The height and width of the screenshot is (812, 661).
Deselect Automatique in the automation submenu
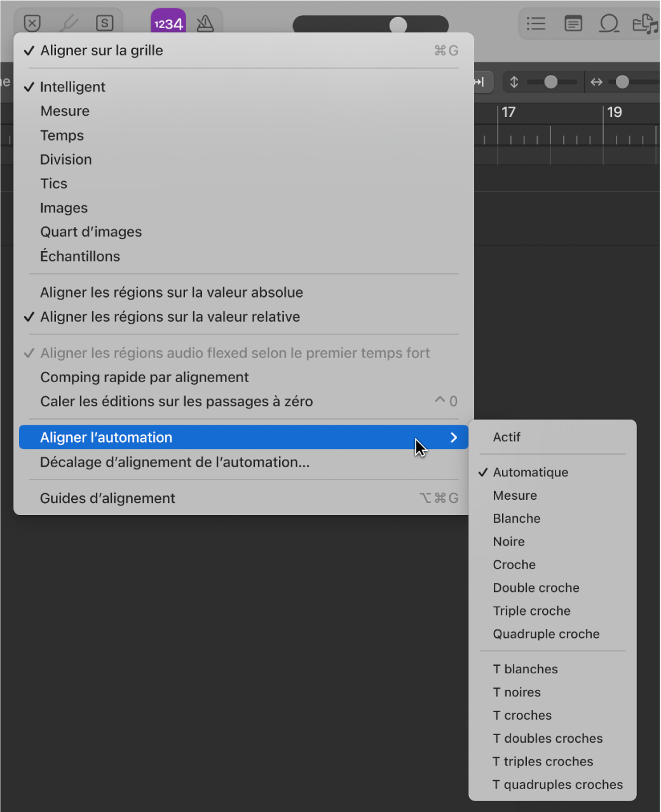[x=530, y=472]
